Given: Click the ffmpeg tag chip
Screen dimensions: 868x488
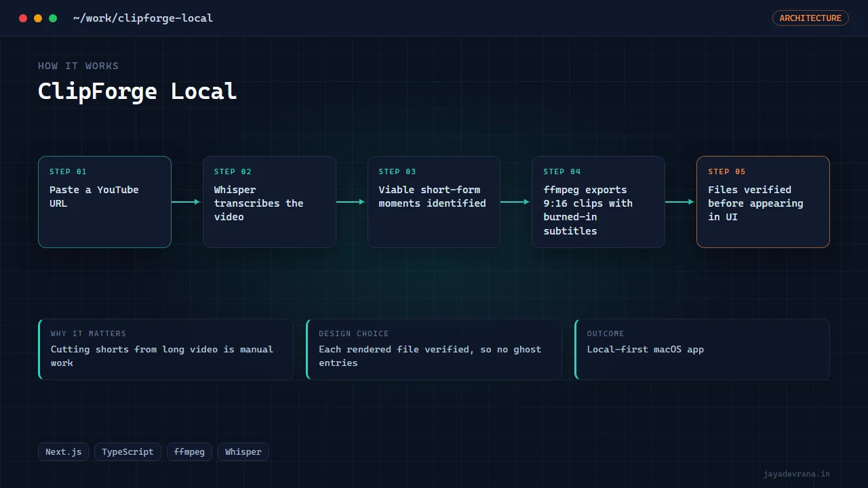Looking at the screenshot, I should [189, 452].
